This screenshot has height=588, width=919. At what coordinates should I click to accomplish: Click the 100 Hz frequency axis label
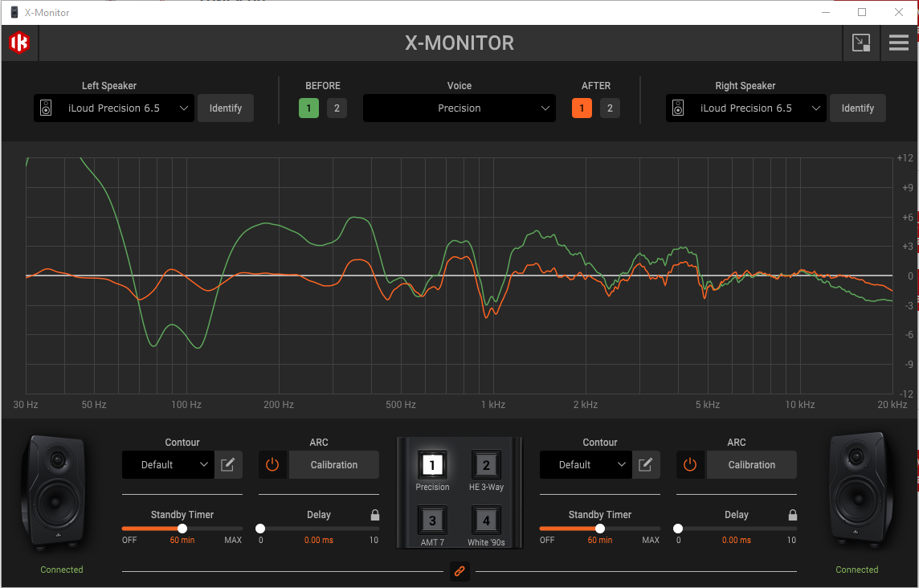pos(186,405)
